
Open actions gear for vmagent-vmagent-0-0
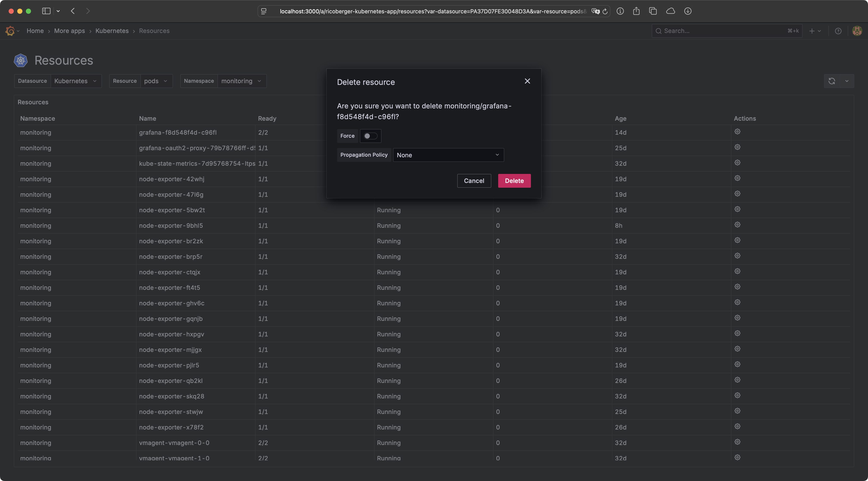point(737,442)
